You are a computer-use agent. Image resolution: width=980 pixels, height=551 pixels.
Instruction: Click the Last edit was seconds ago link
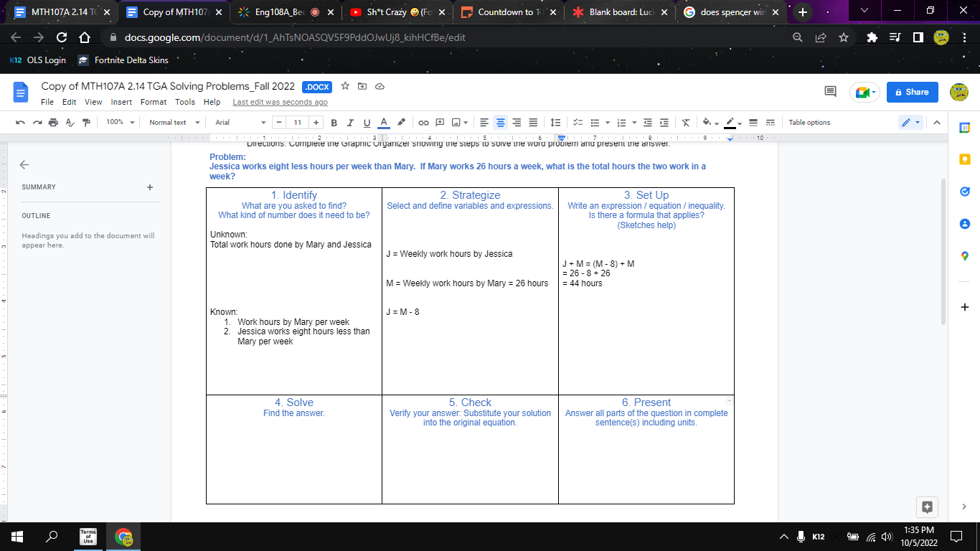point(280,102)
